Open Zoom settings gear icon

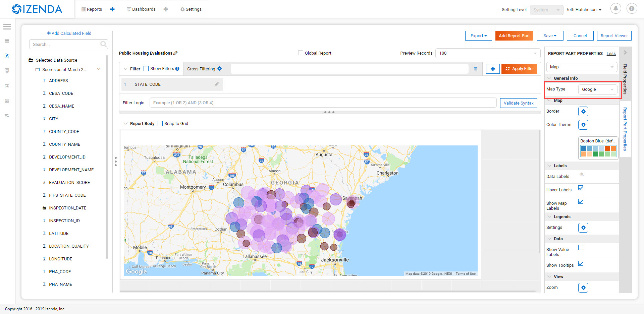[583, 288]
